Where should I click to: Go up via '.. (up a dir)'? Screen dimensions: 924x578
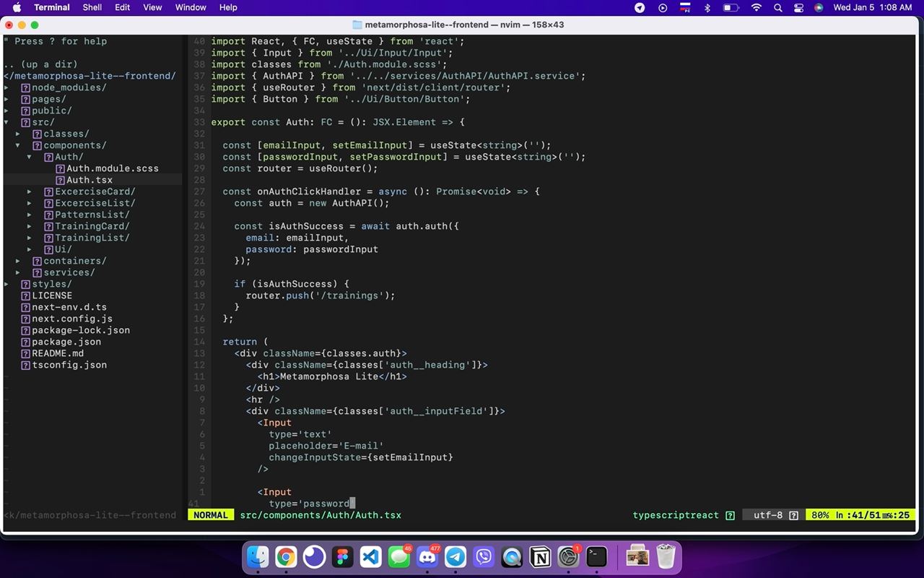pyautogui.click(x=40, y=64)
